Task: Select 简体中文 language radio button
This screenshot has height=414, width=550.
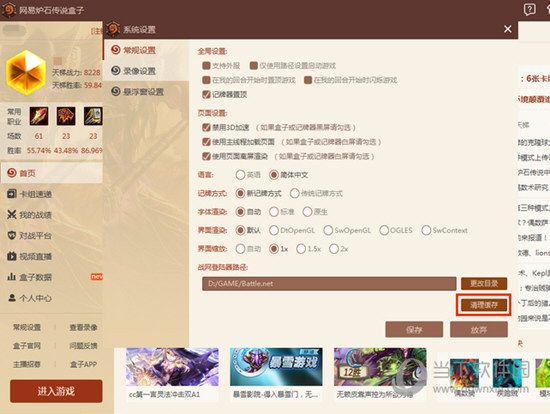Action: 274,175
